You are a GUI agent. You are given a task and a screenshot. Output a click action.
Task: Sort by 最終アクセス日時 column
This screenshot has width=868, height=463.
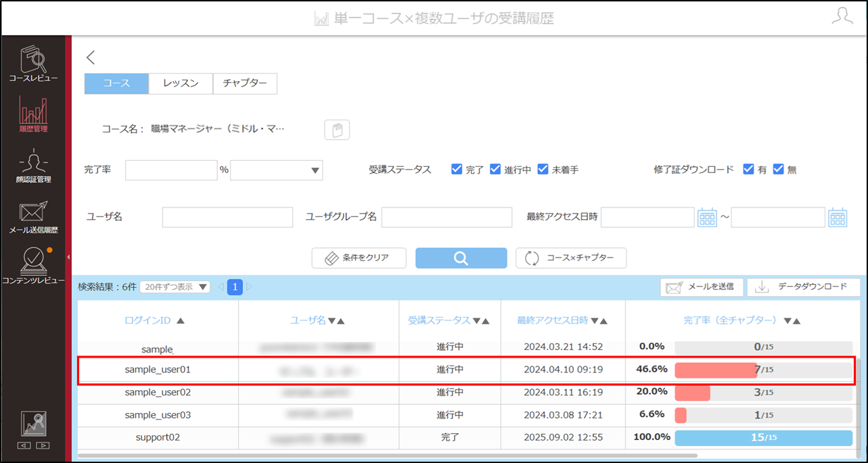point(562,320)
